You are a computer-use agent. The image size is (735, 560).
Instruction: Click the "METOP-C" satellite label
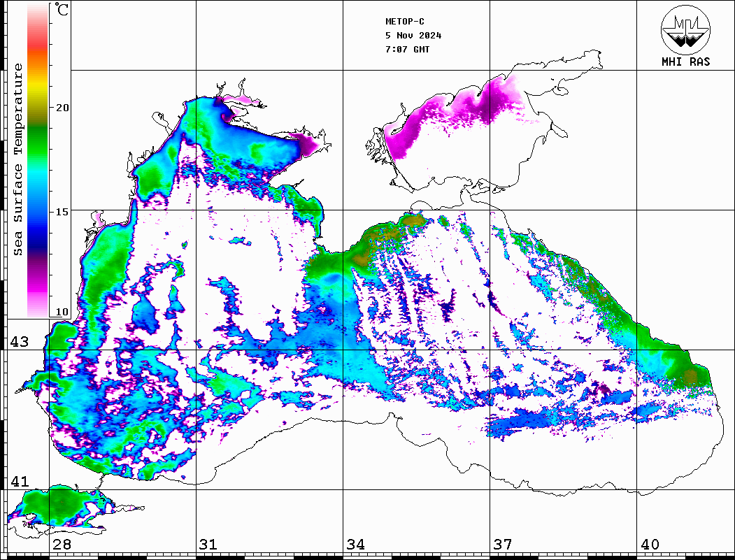[405, 22]
